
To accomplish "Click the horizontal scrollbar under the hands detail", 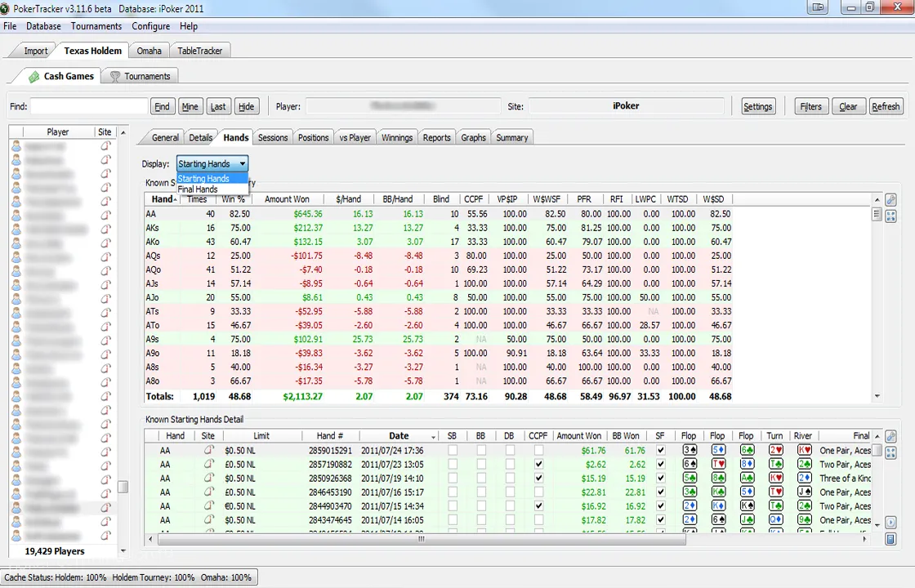I will click(x=422, y=539).
